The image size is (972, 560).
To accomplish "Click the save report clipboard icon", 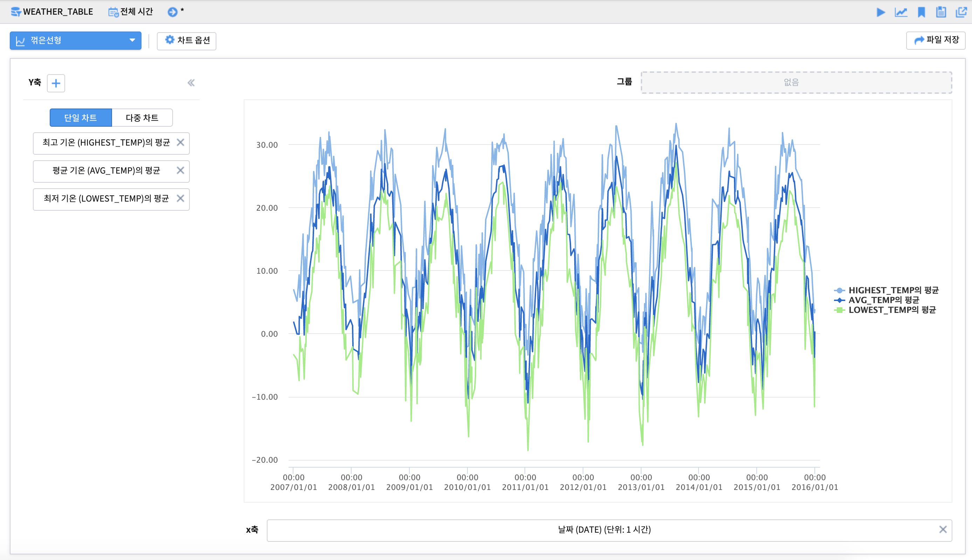I will (941, 12).
